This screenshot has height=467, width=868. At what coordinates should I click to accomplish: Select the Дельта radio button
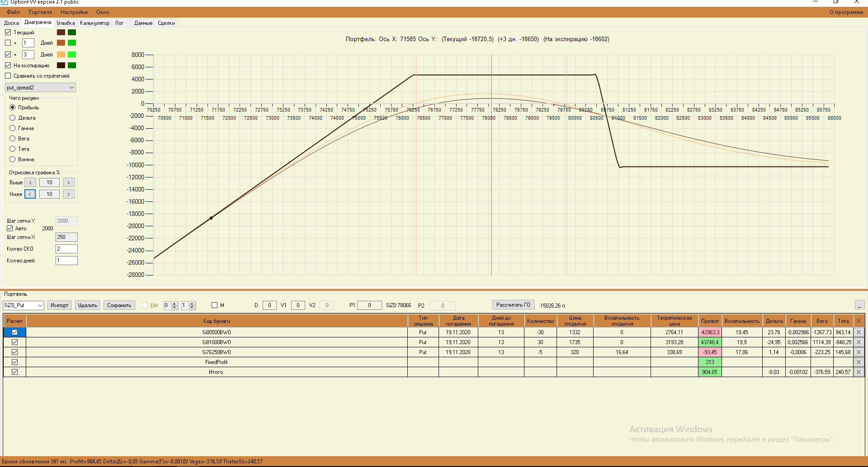click(13, 118)
